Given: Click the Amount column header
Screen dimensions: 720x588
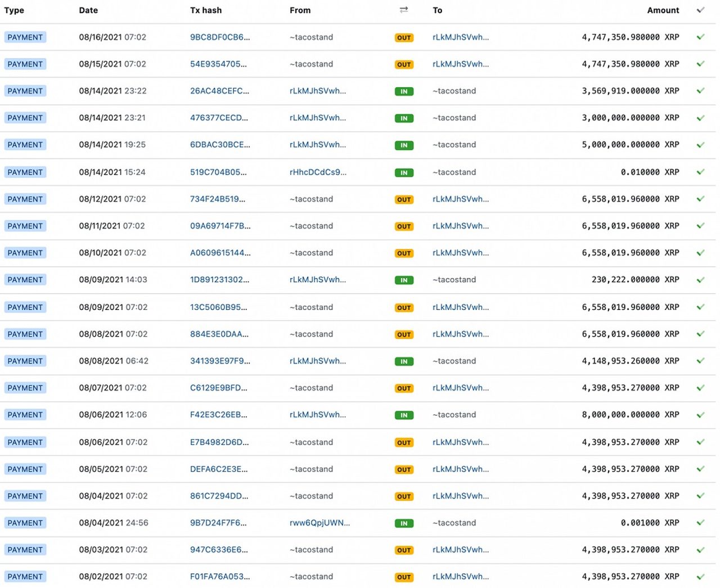Looking at the screenshot, I should click(663, 10).
